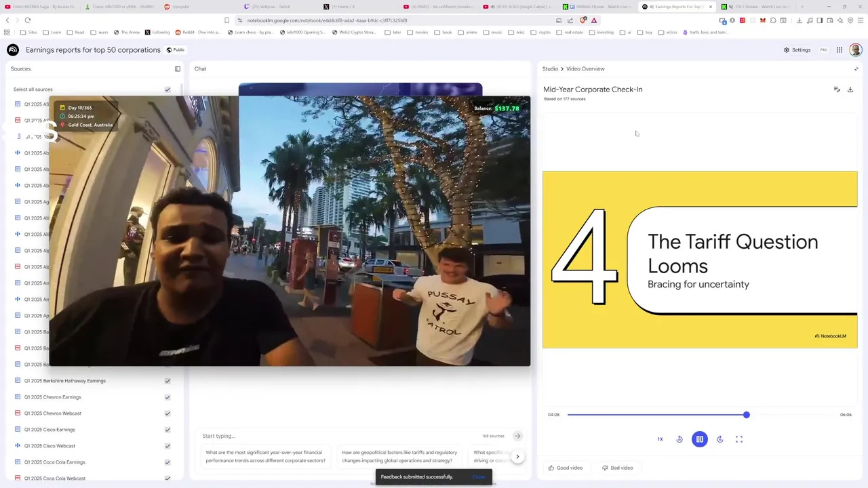
Task: Open source Q1 2025 Cisco Earnings
Action: (x=50, y=430)
